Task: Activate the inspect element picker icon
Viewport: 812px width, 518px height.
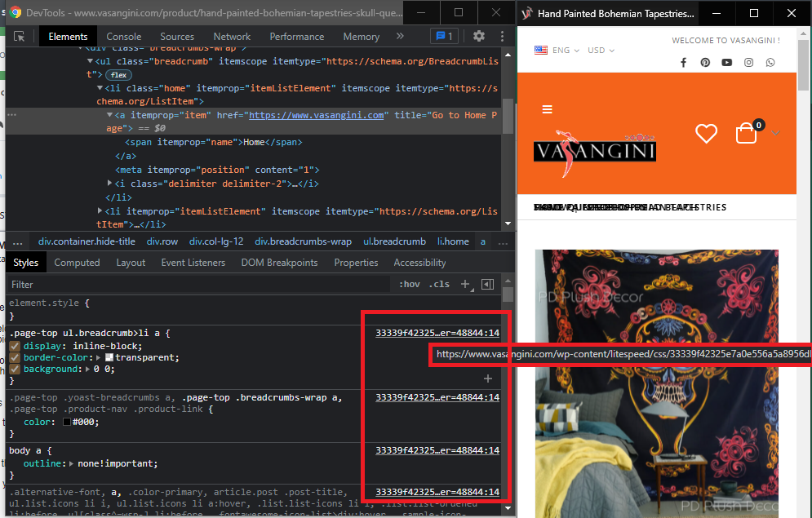Action: tap(19, 36)
